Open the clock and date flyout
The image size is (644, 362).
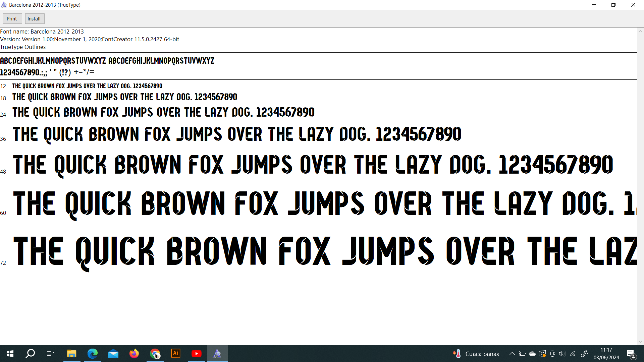pyautogui.click(x=606, y=354)
